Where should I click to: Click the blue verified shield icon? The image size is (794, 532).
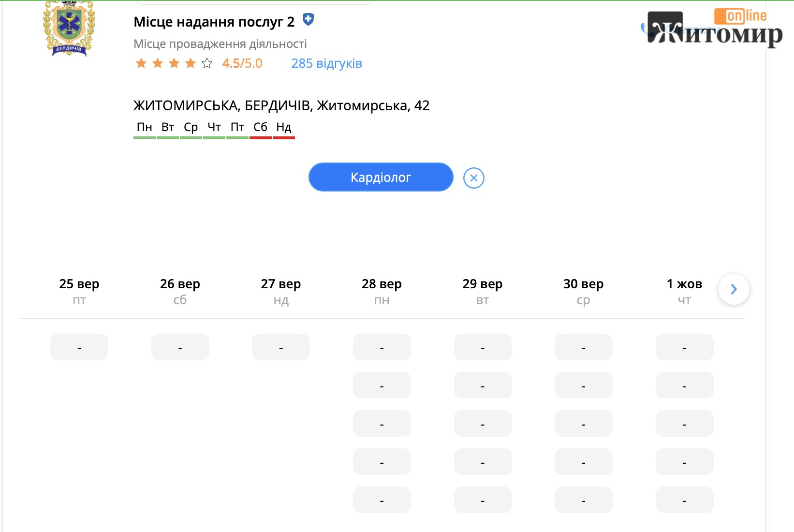click(x=308, y=20)
